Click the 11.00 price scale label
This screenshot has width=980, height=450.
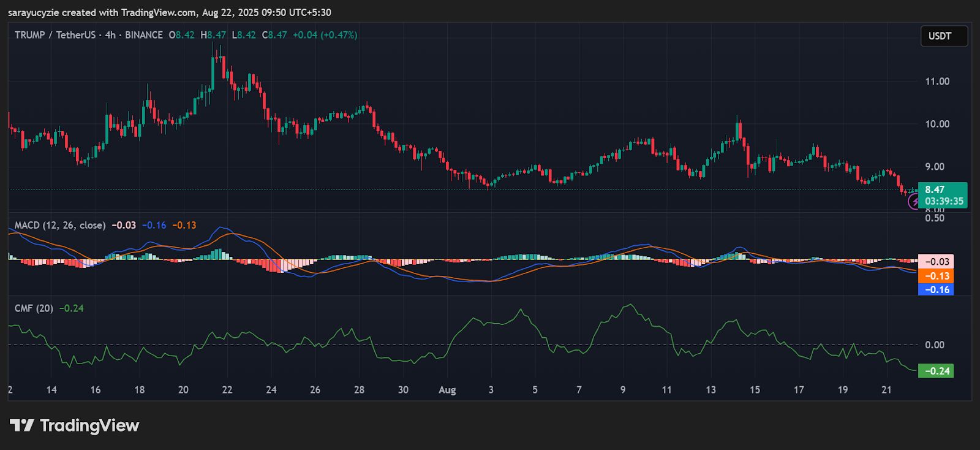pos(937,82)
